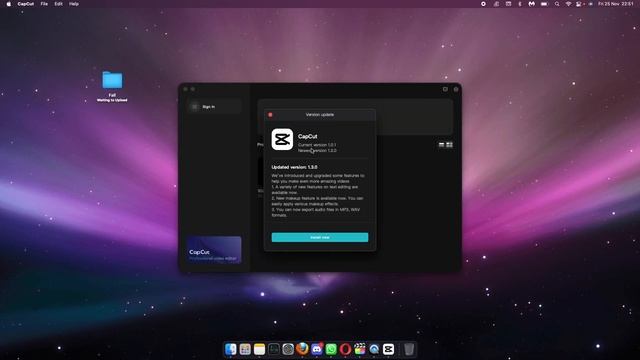
Task: Switch CapCut projects to grid view
Action: 449,145
